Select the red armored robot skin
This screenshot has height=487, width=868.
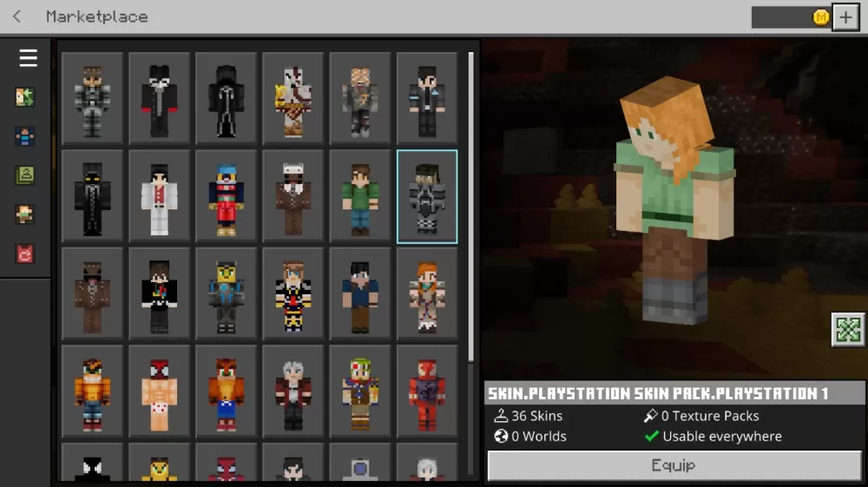[x=427, y=392]
